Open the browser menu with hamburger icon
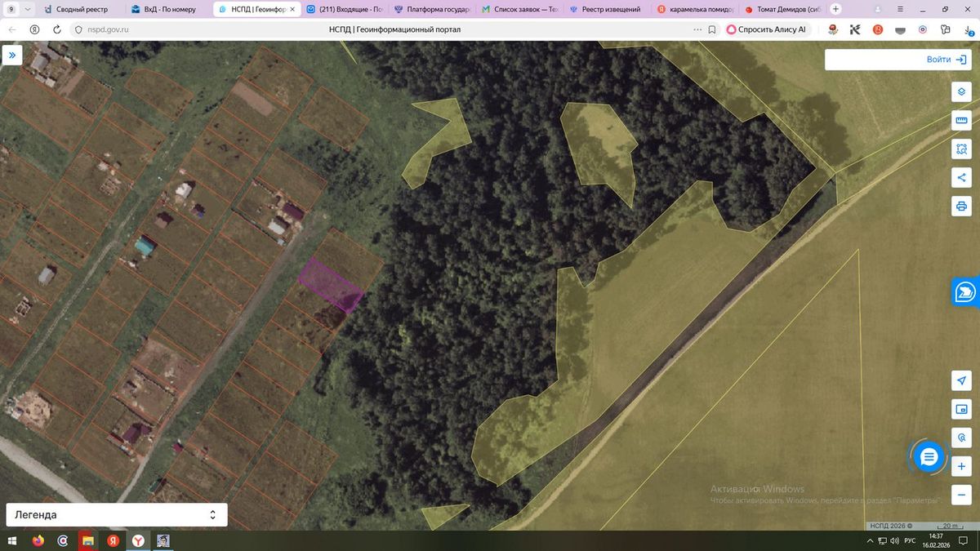The image size is (980, 551). pos(900,9)
